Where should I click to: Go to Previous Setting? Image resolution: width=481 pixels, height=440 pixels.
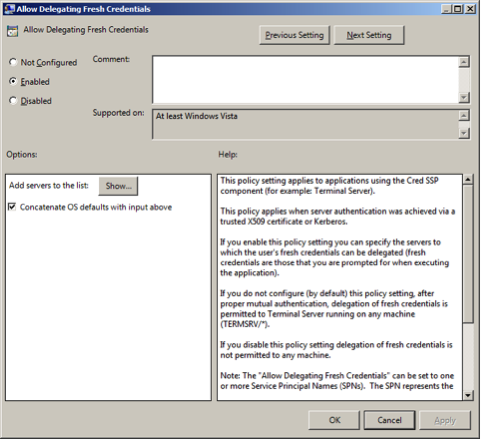pos(294,35)
